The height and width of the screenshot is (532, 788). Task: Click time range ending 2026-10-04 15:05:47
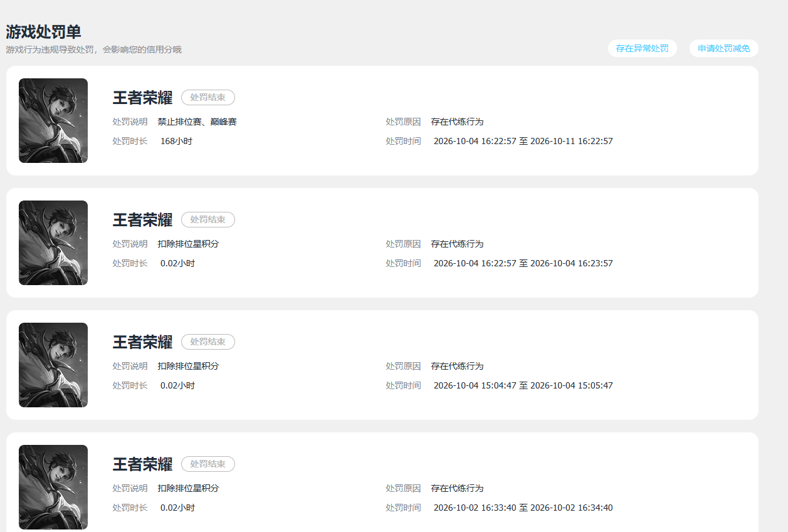tap(523, 385)
